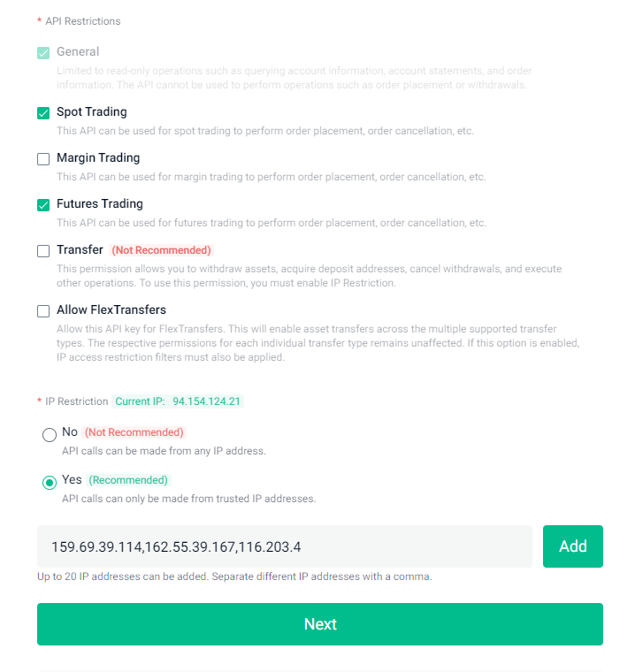Select the Yes IP restriction radio button
This screenshot has width=635, height=672.
[50, 483]
